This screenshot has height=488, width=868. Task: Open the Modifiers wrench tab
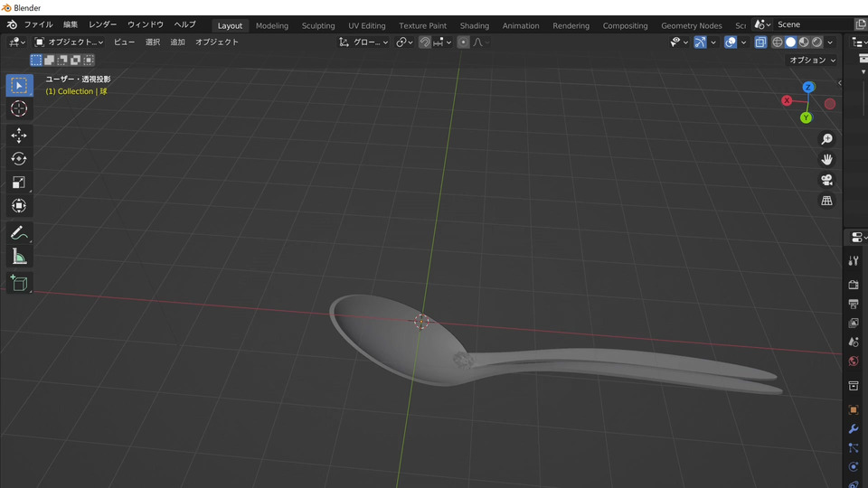854,428
